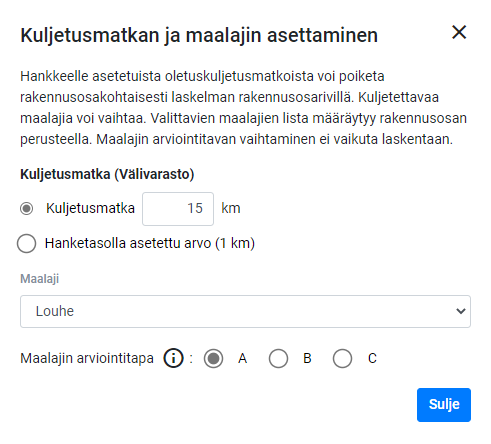Select arviointitapa radio option A
The image size is (491, 444).
(x=213, y=358)
